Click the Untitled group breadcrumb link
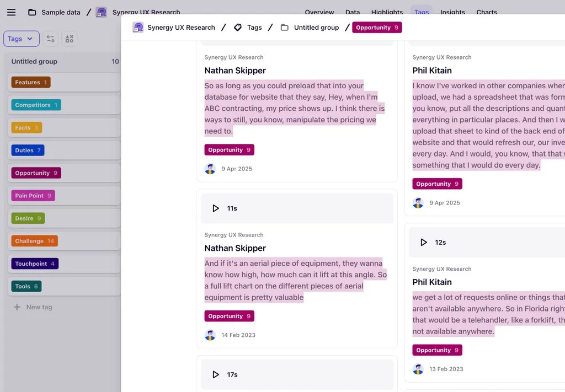This screenshot has height=392, width=565. pyautogui.click(x=316, y=28)
